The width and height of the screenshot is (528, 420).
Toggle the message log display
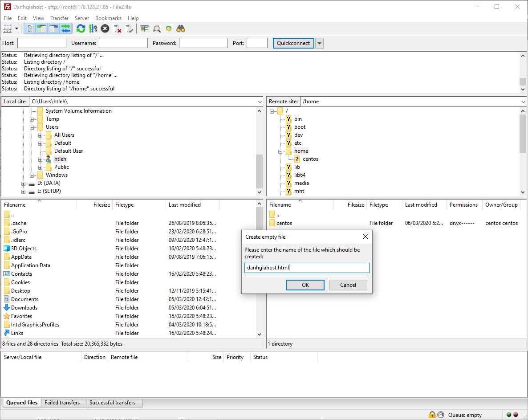pyautogui.click(x=30, y=29)
